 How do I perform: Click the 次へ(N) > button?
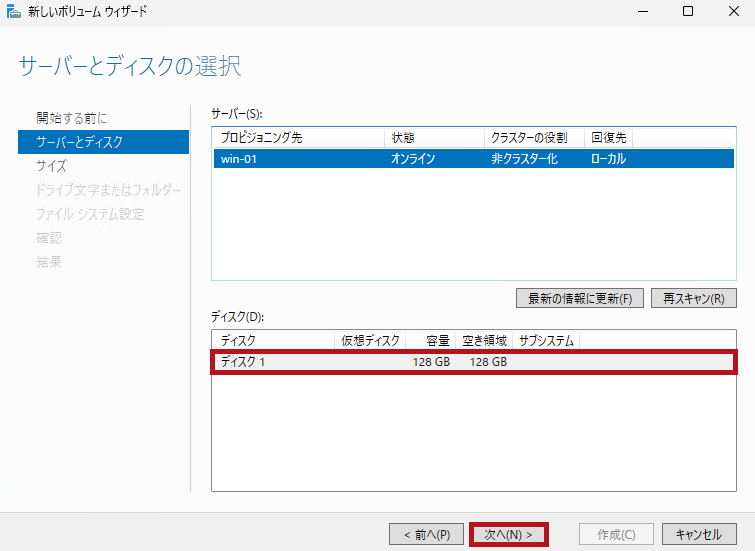508,535
